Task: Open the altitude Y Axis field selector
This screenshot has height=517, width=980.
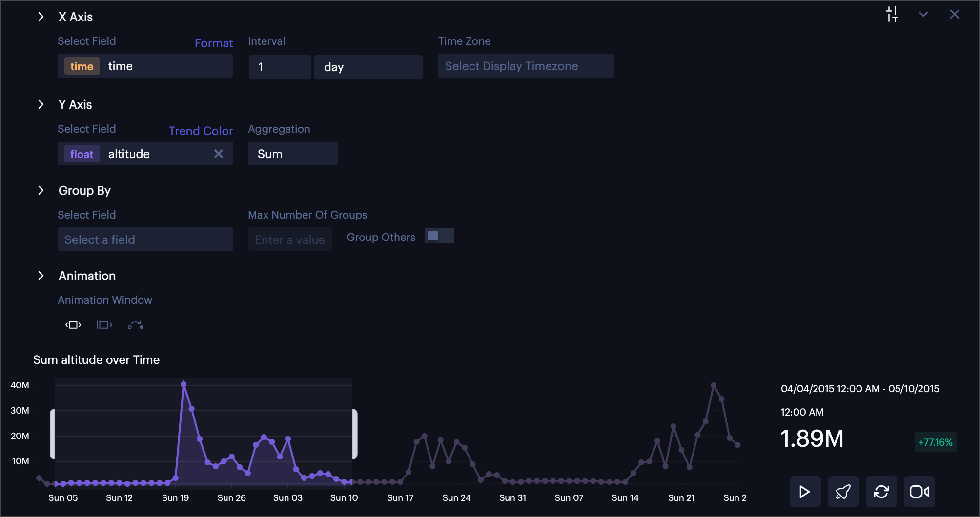Action: click(x=145, y=154)
